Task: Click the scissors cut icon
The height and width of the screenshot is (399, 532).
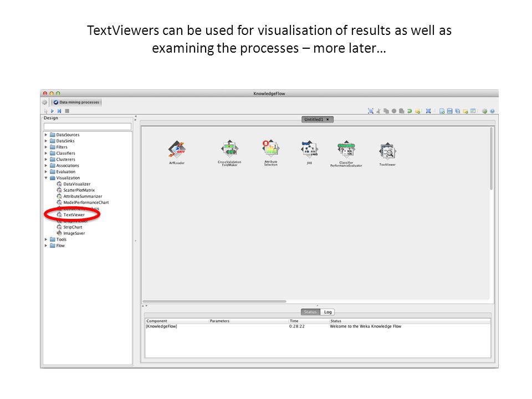Action: click(x=378, y=111)
